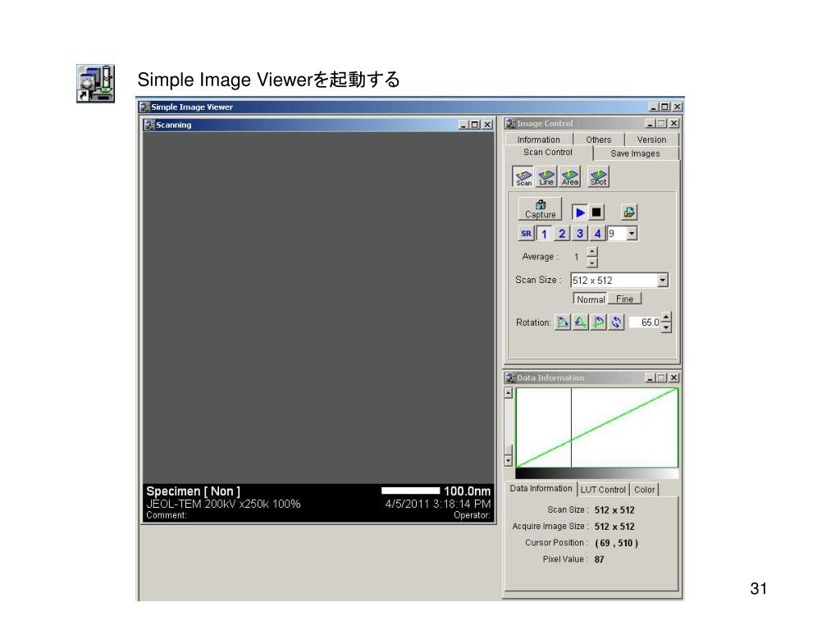Image resolution: width=840 pixels, height=630 pixels.
Task: Open the Color tab
Action: [645, 490]
